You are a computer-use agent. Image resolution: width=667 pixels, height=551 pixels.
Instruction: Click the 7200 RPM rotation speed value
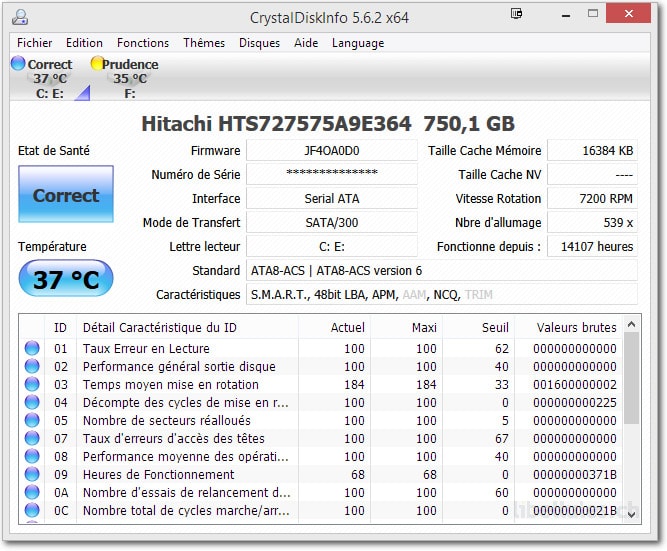click(x=593, y=199)
